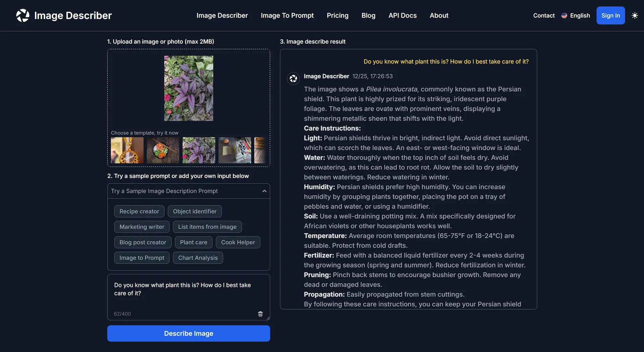Viewport: 644px width, 352px height.
Task: Click the Image Describer aperture logo icon
Action: tap(23, 15)
